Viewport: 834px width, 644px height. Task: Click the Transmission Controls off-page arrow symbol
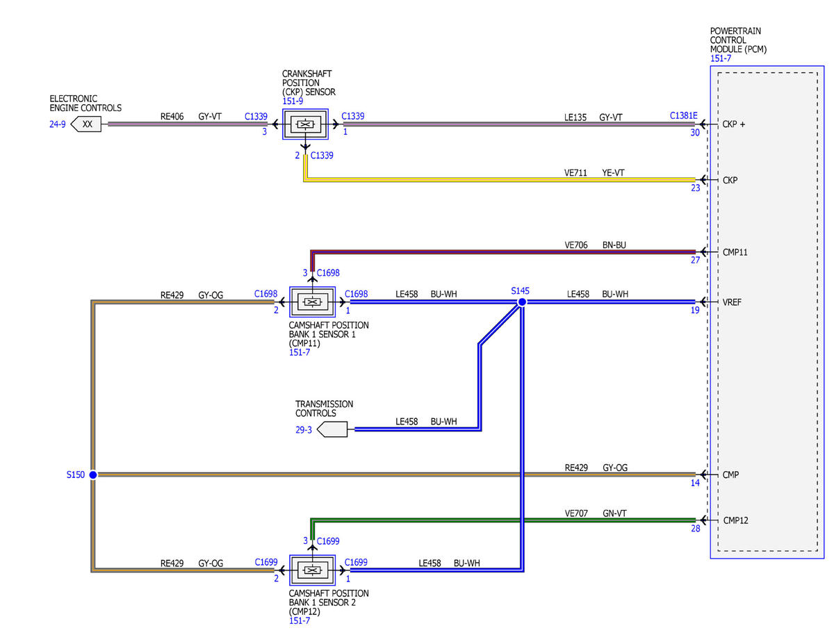332,429
